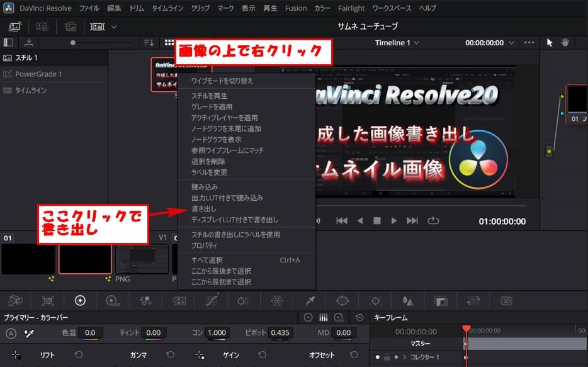Reset all primaries with reset arrow icon
Image resolution: width=588 pixels, height=367 pixels.
[359, 317]
